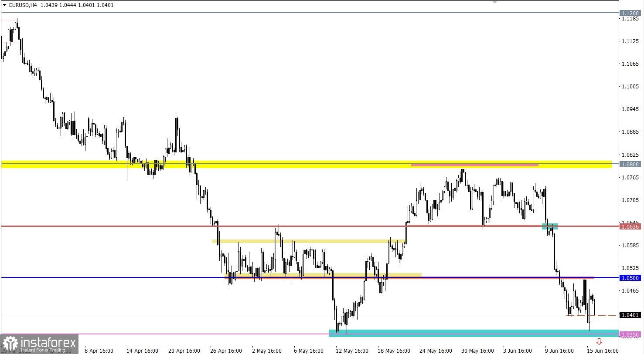This screenshot has width=644, height=354.
Task: Click the 20 Apr 16:00 time label
Action: pyautogui.click(x=184, y=351)
